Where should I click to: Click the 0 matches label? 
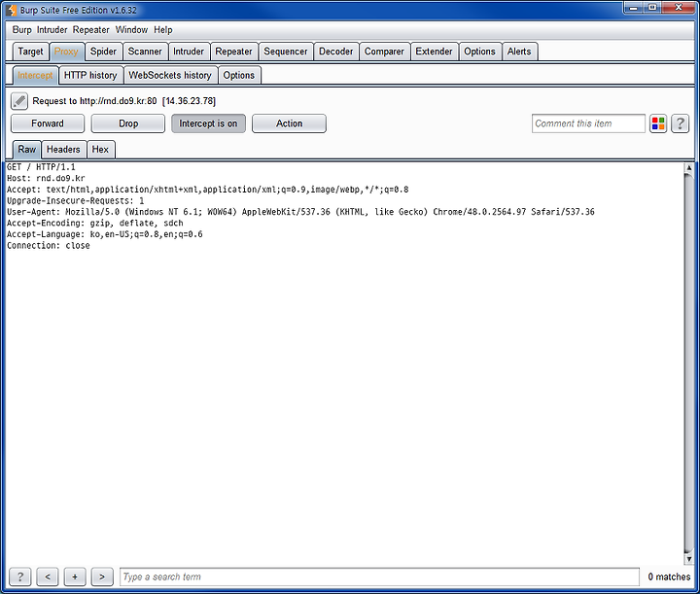point(669,577)
